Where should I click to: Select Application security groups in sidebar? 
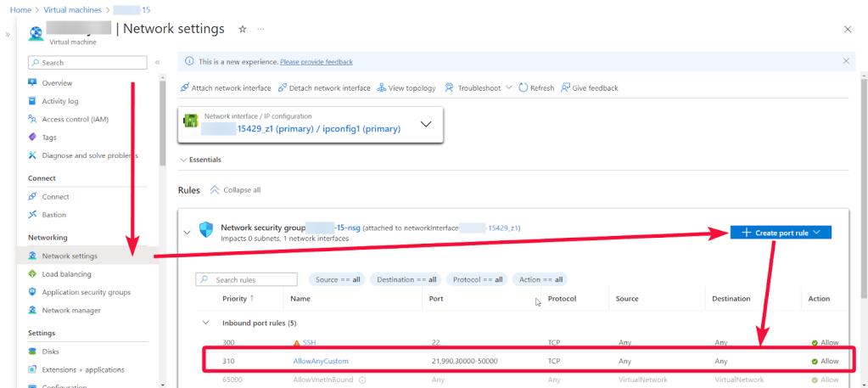[86, 292]
